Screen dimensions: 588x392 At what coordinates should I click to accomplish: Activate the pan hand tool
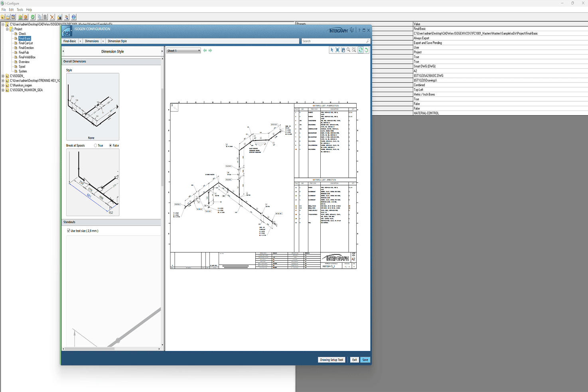343,50
